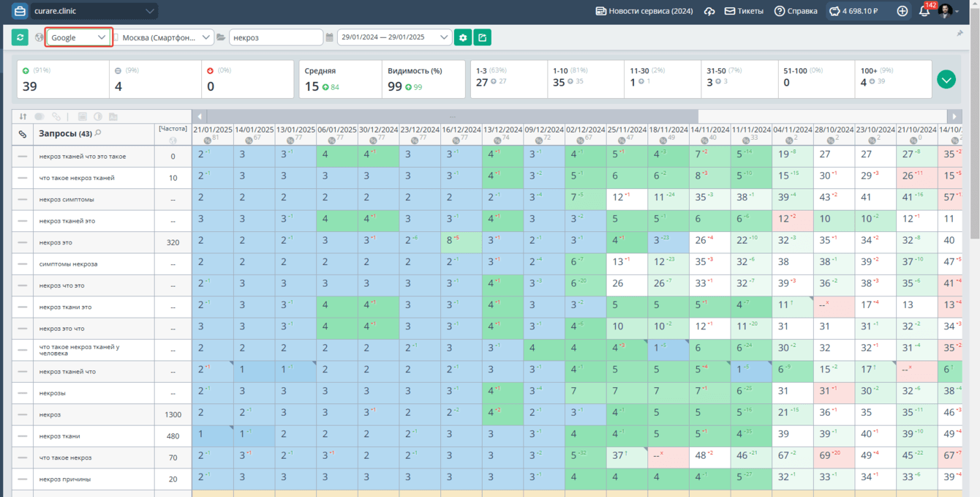Click percent icon under 06/01/2025 date
The height and width of the screenshot is (497, 980).
point(331,139)
